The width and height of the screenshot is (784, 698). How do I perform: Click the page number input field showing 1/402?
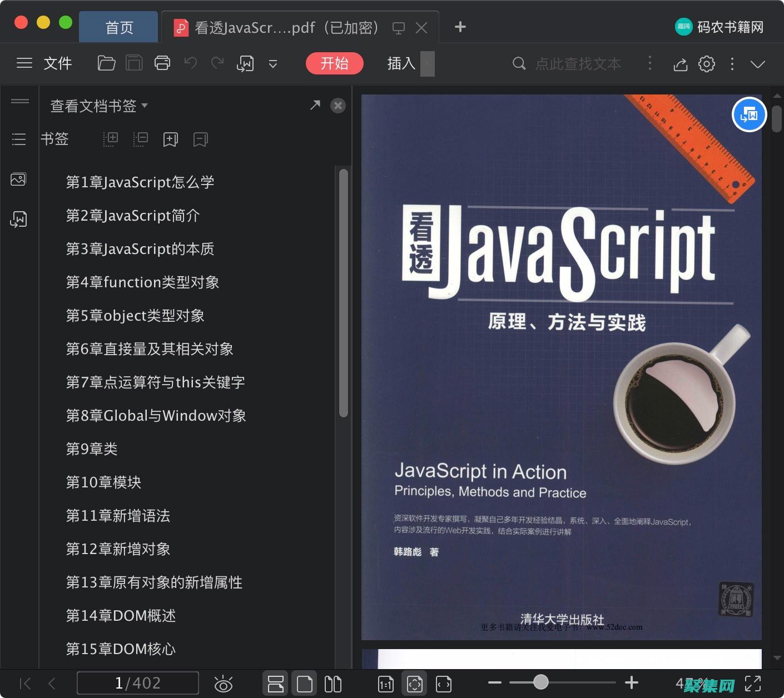[x=138, y=683]
